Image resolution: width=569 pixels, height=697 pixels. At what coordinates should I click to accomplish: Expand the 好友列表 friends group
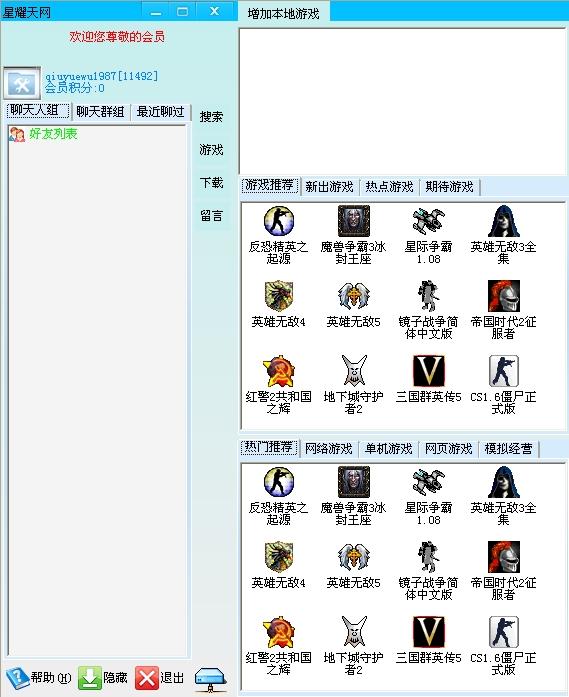[43, 134]
